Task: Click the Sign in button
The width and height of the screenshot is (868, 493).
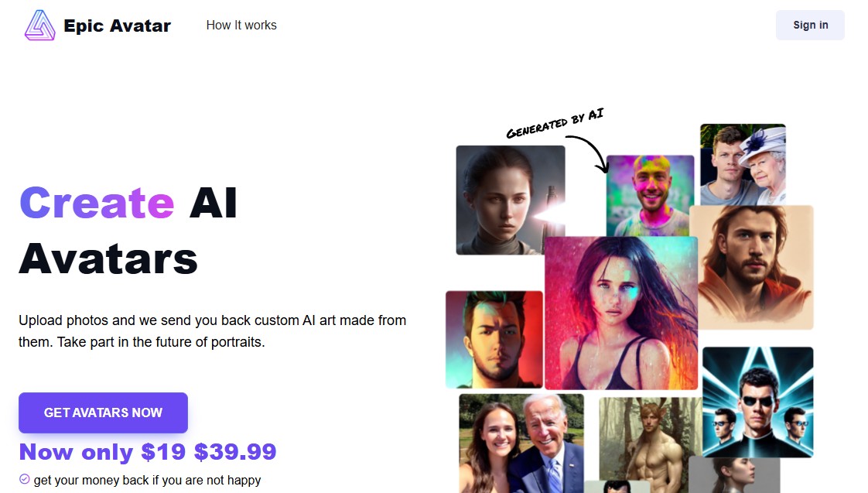Action: point(810,25)
